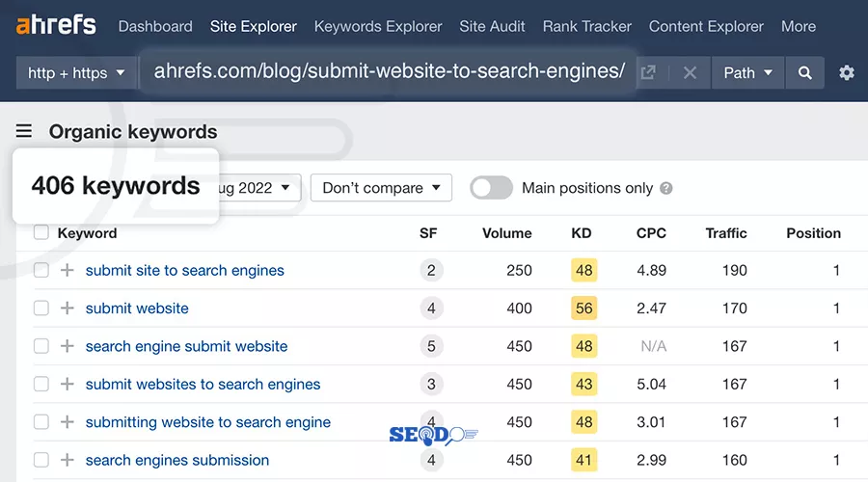868x482 pixels.
Task: Sort by Position column header
Action: point(813,233)
